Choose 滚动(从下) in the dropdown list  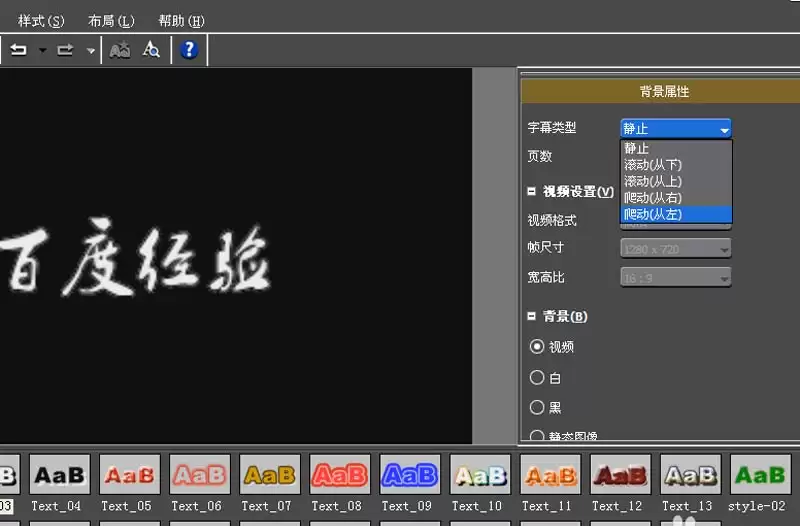tap(677, 165)
